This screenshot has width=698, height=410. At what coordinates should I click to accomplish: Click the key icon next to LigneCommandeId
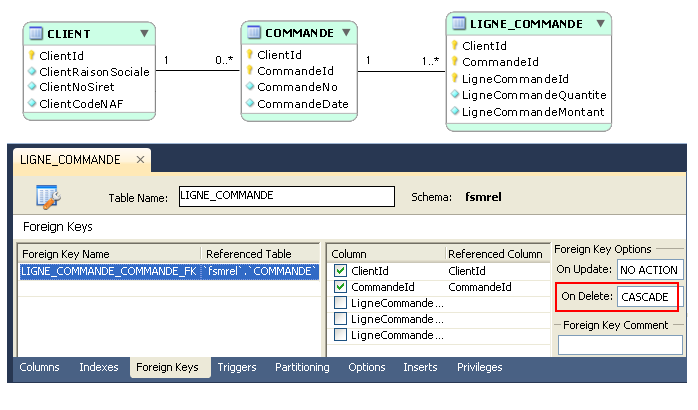pyautogui.click(x=455, y=78)
